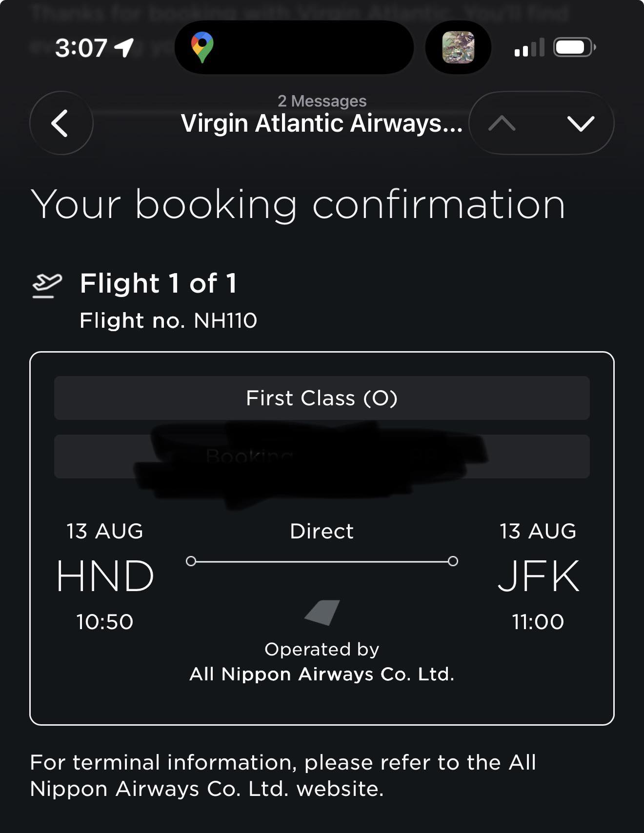Tap the HND departure airport code

tap(105, 576)
